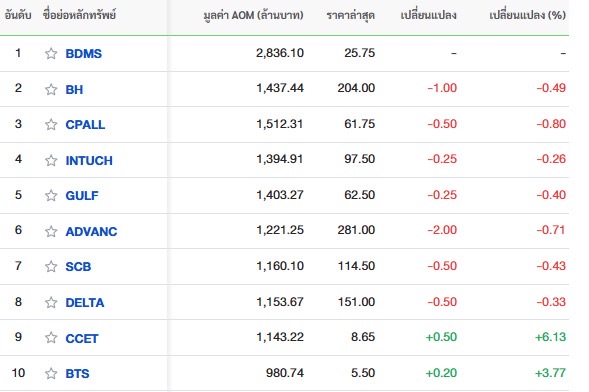Screen dimensions: 589x392
Task: Star the BTS stock
Action: point(51,373)
